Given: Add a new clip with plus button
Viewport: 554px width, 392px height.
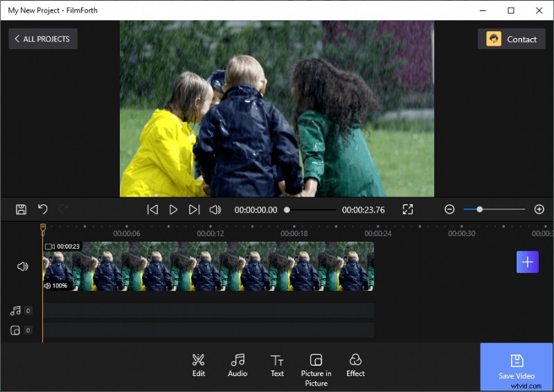Looking at the screenshot, I should [528, 262].
